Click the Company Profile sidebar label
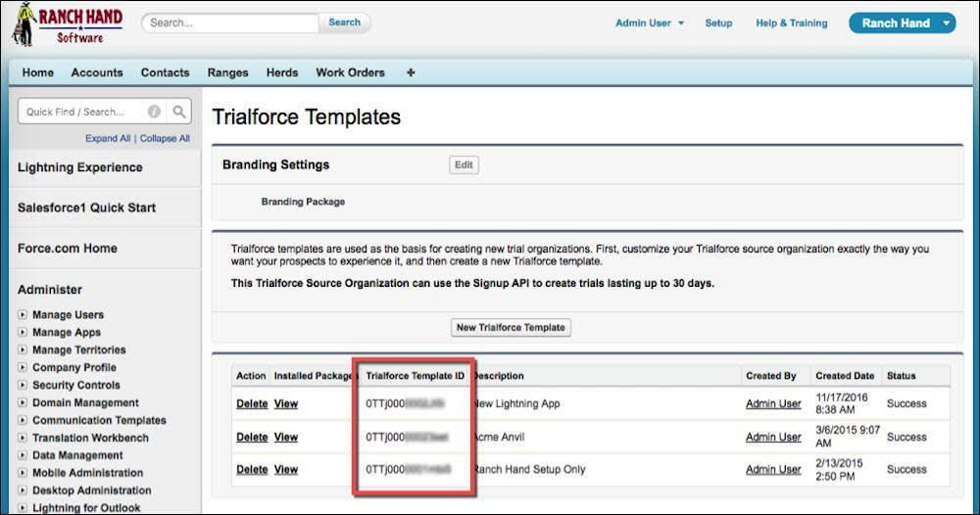980x515 pixels. [x=74, y=367]
